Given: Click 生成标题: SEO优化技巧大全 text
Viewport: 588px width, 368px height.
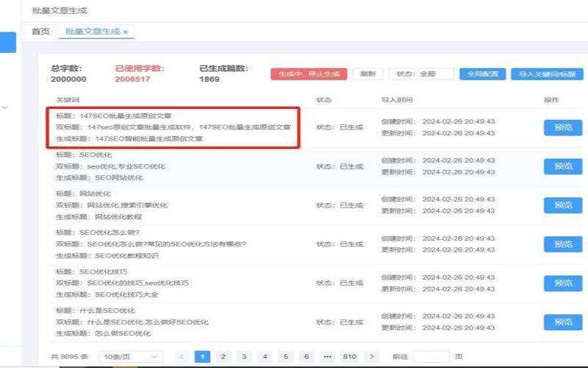Looking at the screenshot, I should pos(107,295).
